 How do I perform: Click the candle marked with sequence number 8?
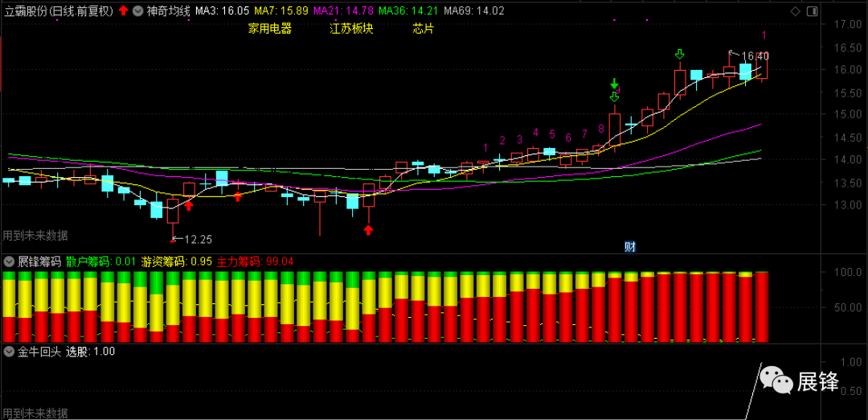click(x=598, y=148)
